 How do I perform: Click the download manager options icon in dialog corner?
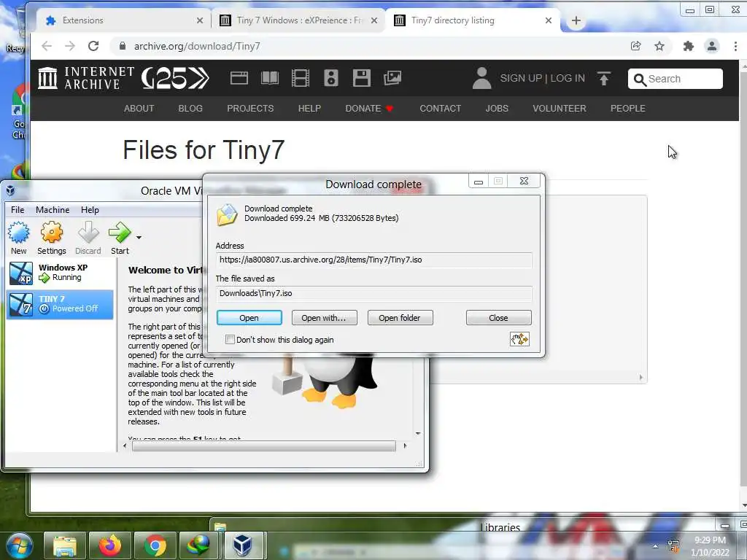[519, 339]
